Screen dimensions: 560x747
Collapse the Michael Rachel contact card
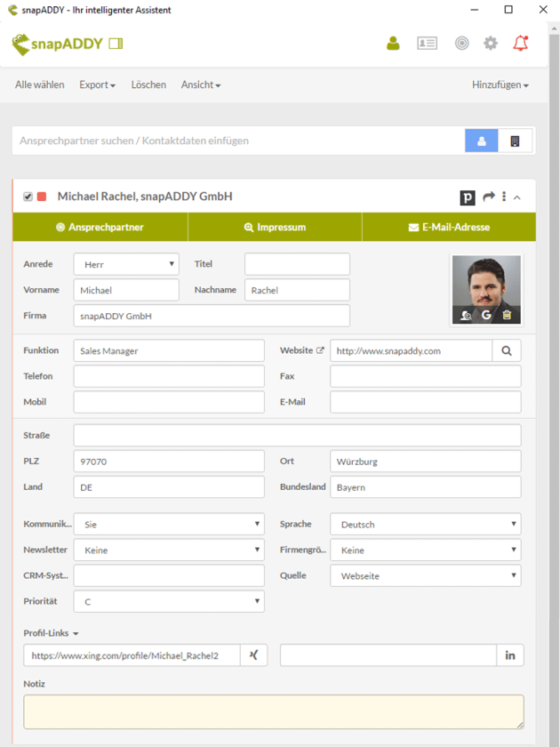click(x=517, y=197)
